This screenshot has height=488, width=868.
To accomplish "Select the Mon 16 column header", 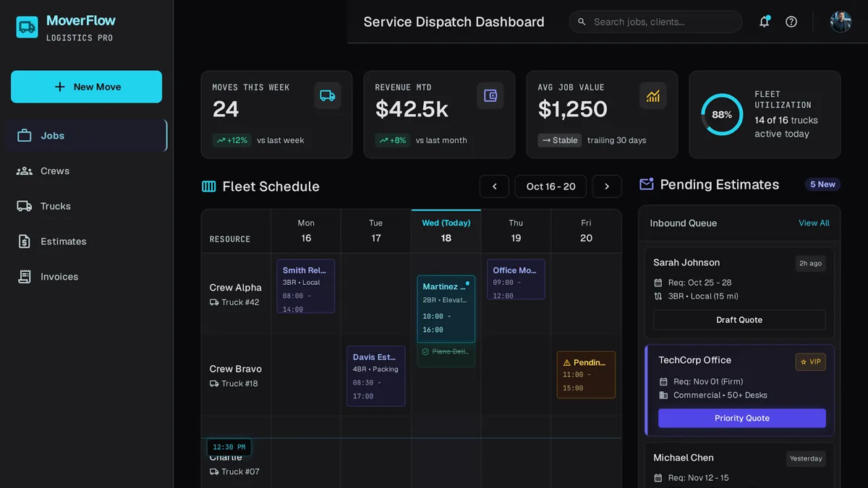I will [x=306, y=231].
